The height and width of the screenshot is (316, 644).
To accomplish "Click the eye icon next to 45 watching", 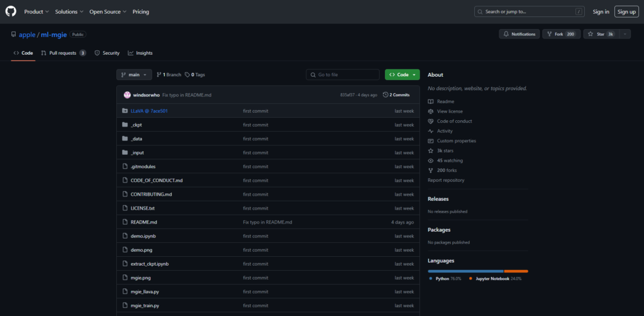I will (430, 161).
